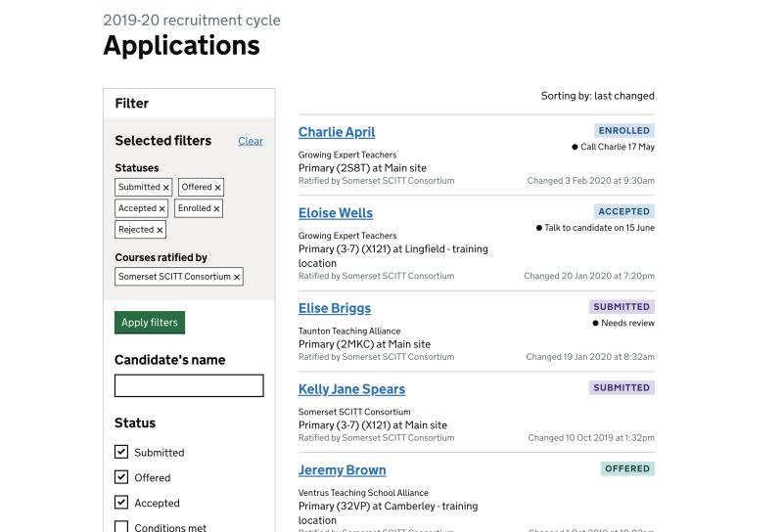Open Eloise Wells's application
The image size is (783, 532).
click(336, 213)
